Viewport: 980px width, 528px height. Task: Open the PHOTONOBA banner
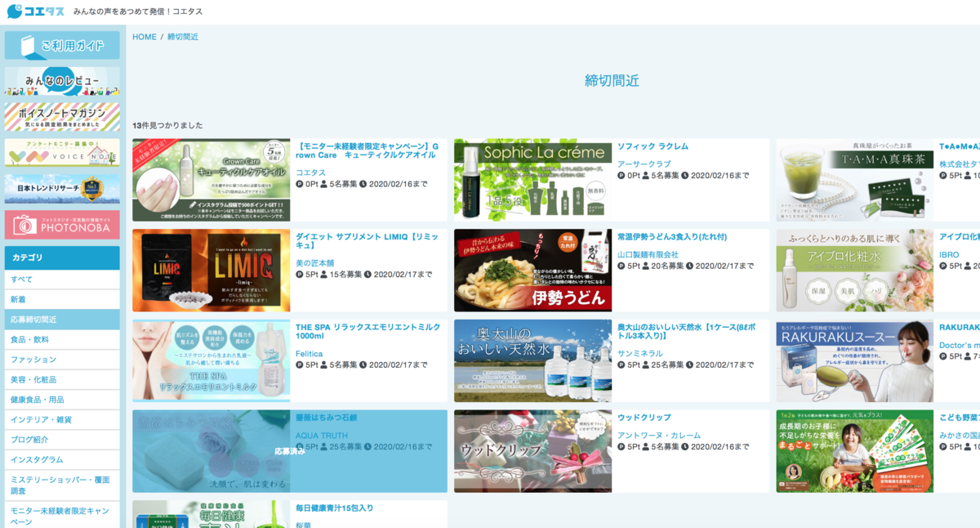pos(62,225)
